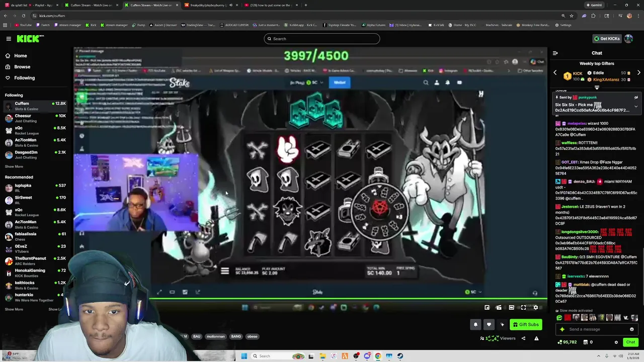This screenshot has width=644, height=362.
Task: Open Cheesur channel in sidebar
Action: click(35, 118)
